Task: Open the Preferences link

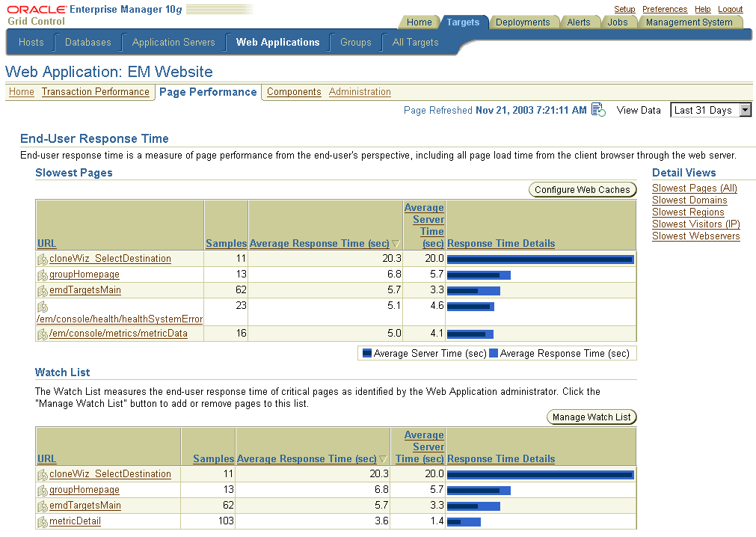Action: 664,9
